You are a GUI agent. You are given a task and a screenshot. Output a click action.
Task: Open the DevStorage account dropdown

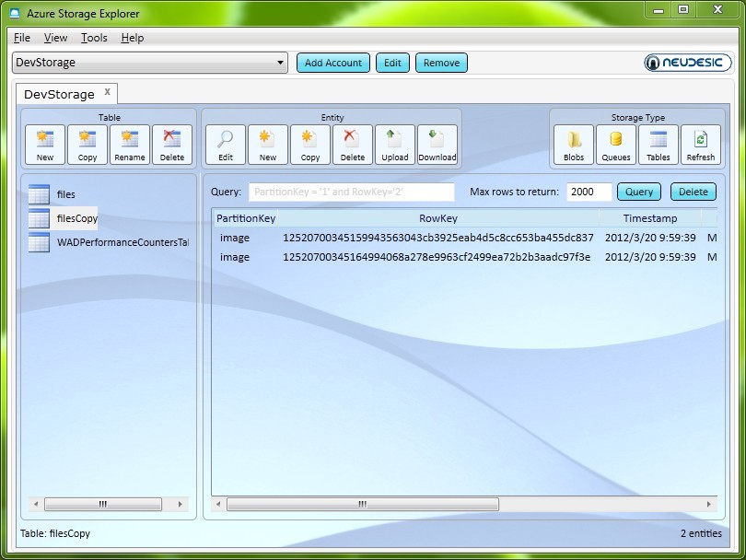click(x=150, y=63)
